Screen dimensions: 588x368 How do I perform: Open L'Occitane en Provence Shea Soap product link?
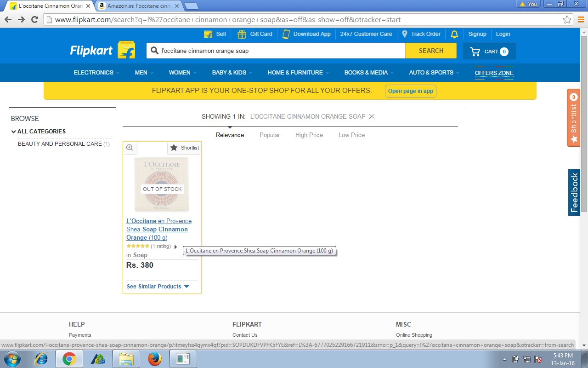159,229
